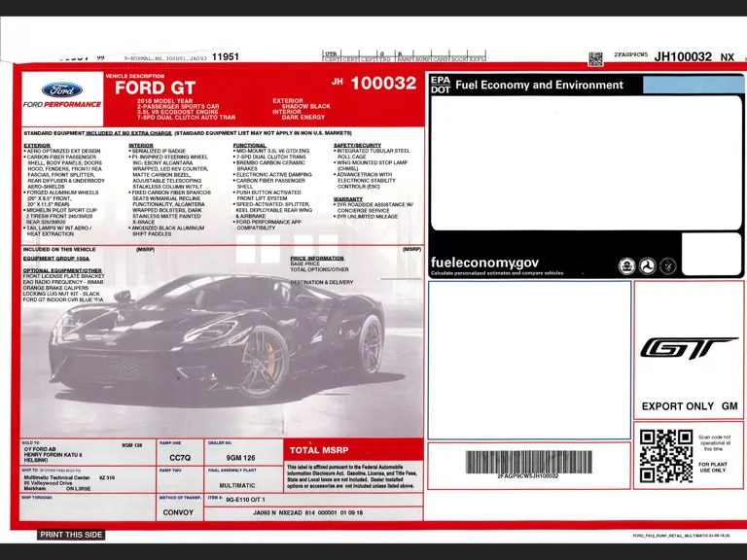Click the 'Multimatic Technical Center' ship-to address
Screen dimensions: 747x560
tap(56, 477)
